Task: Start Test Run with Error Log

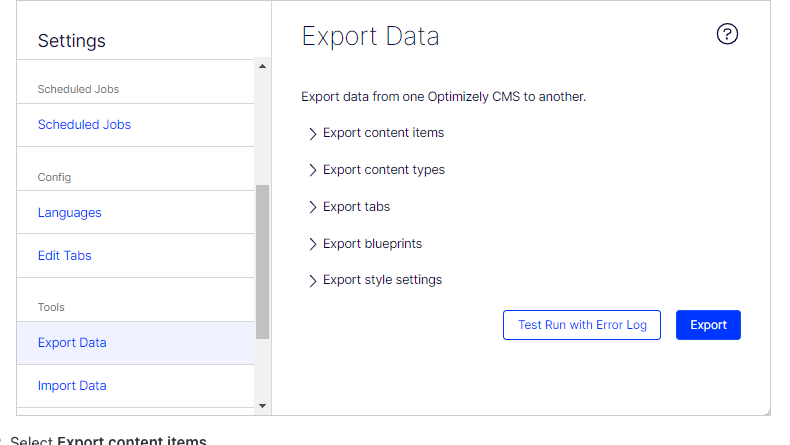Action: coord(582,325)
